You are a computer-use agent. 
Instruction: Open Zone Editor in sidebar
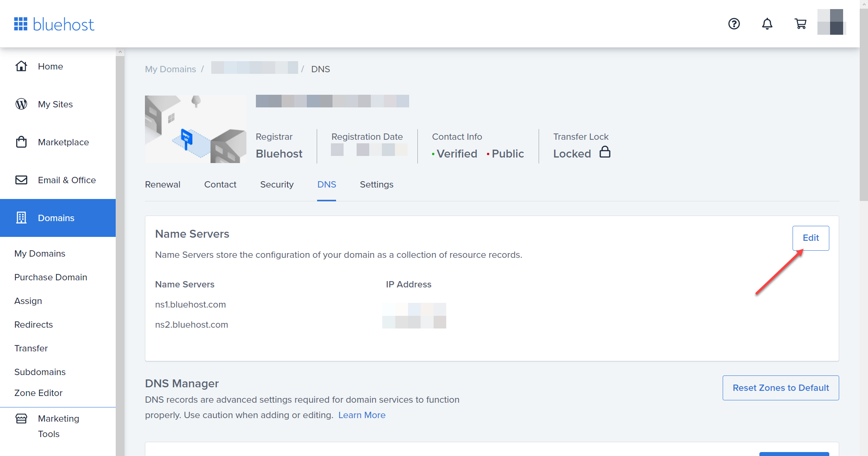[x=38, y=393]
